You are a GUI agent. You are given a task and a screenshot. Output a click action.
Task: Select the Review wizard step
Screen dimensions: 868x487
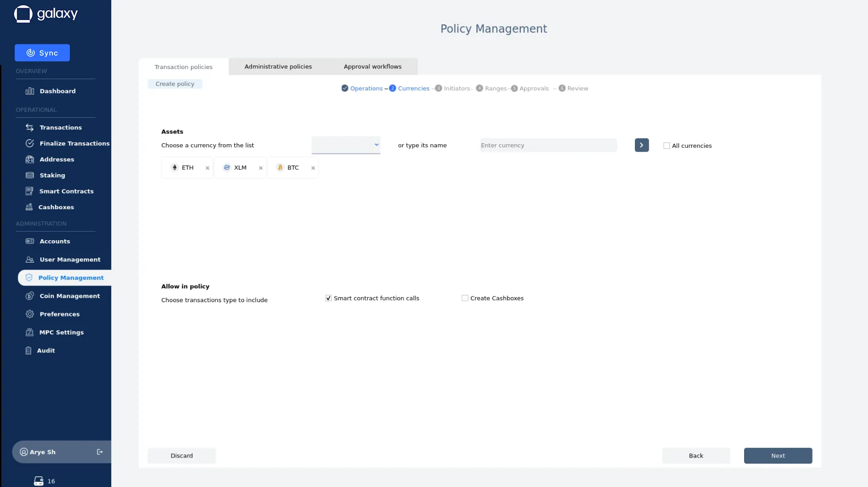tap(573, 88)
